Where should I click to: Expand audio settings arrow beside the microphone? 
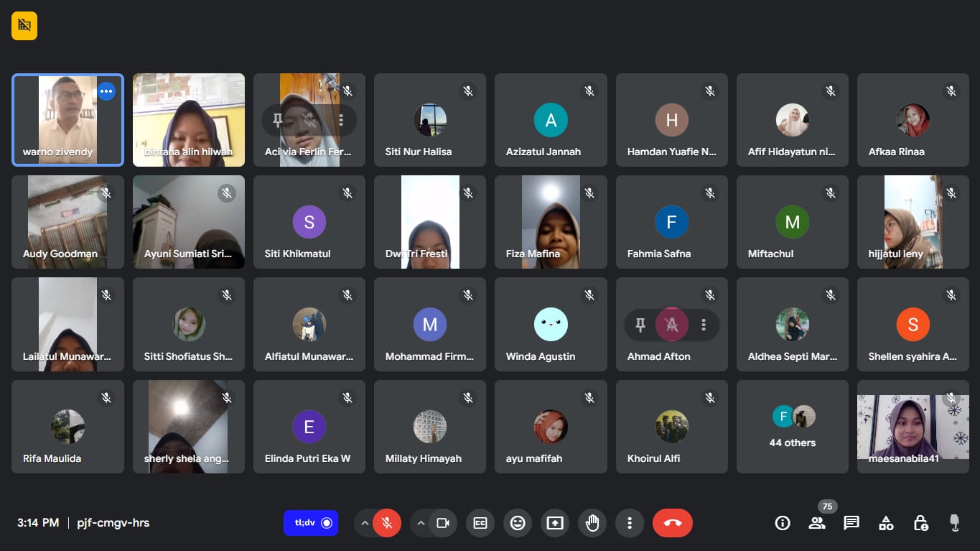(365, 523)
